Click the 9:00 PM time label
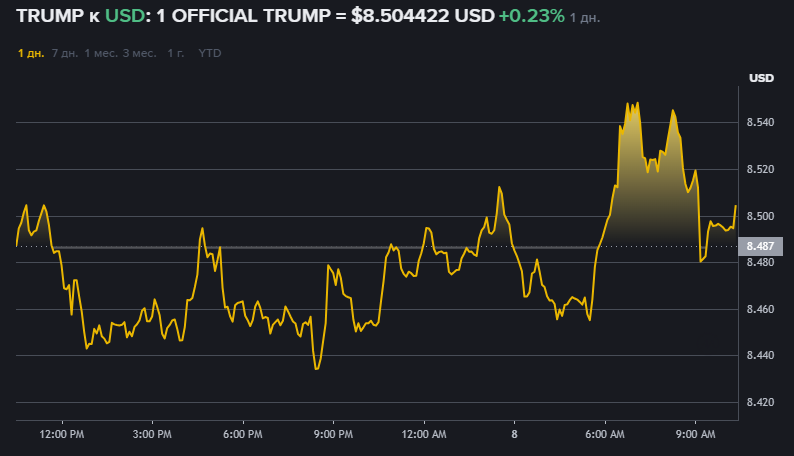The width and height of the screenshot is (794, 456). point(333,434)
